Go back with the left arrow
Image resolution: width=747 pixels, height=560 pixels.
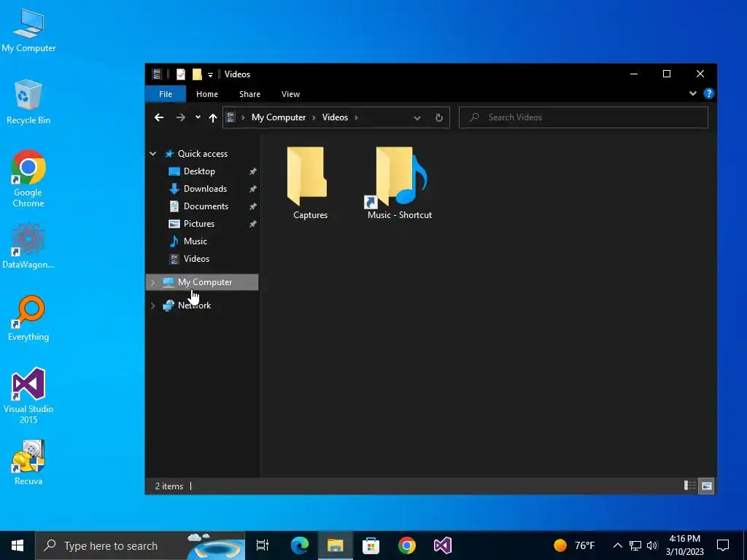[x=159, y=117]
